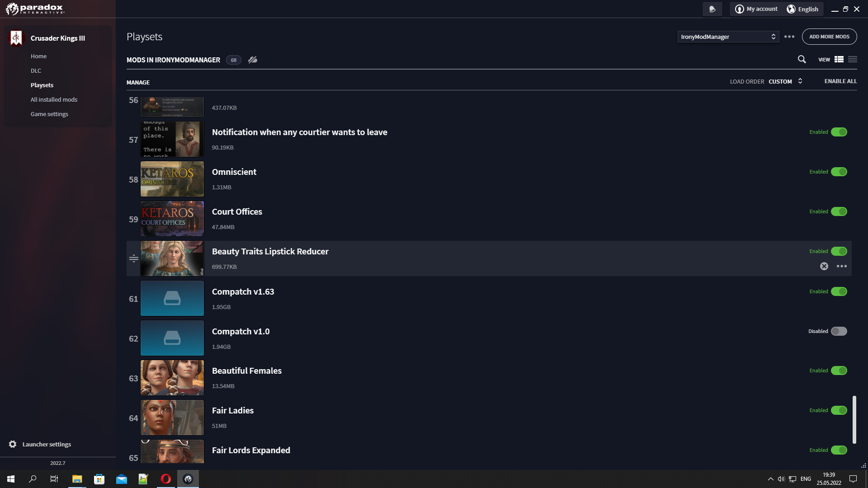
Task: Open the DLC section
Action: (x=36, y=70)
